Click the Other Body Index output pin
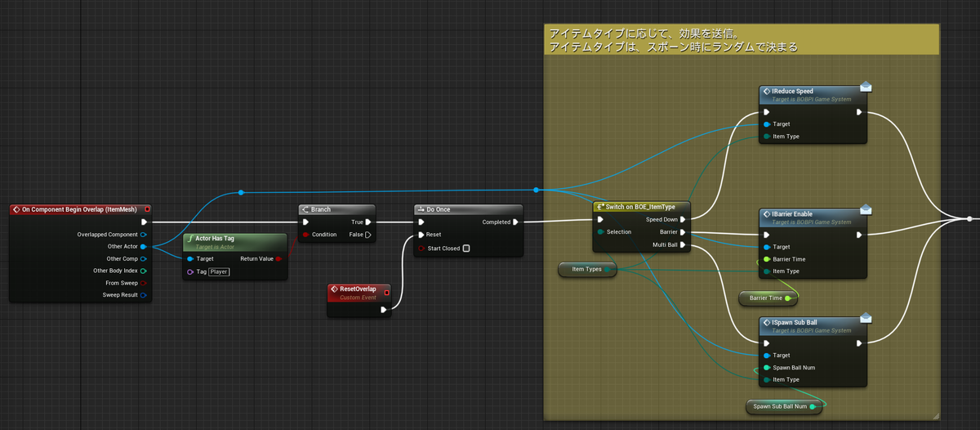Screen dimensions: 980x430 point(144,271)
